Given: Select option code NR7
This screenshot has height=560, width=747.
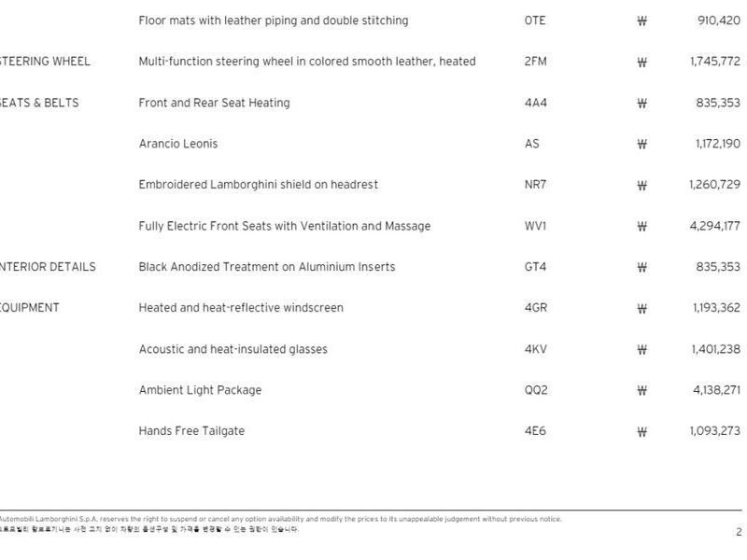Looking at the screenshot, I should (535, 185).
